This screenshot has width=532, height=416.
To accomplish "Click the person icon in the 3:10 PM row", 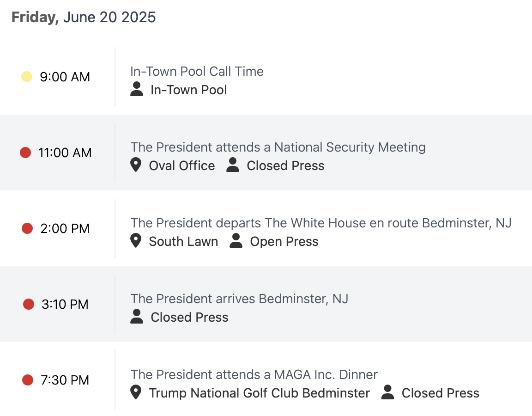I will click(x=137, y=316).
